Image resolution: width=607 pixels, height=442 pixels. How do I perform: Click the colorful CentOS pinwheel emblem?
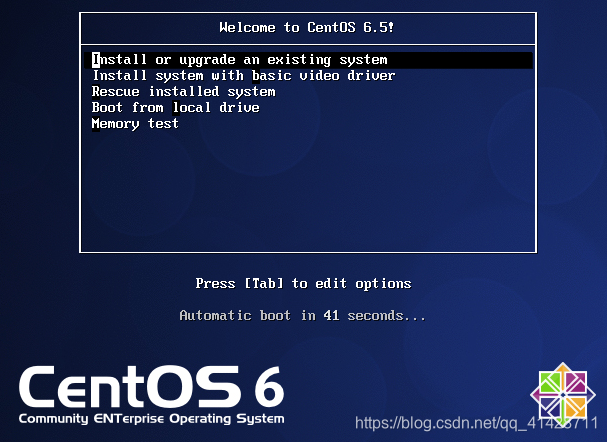[x=562, y=395]
